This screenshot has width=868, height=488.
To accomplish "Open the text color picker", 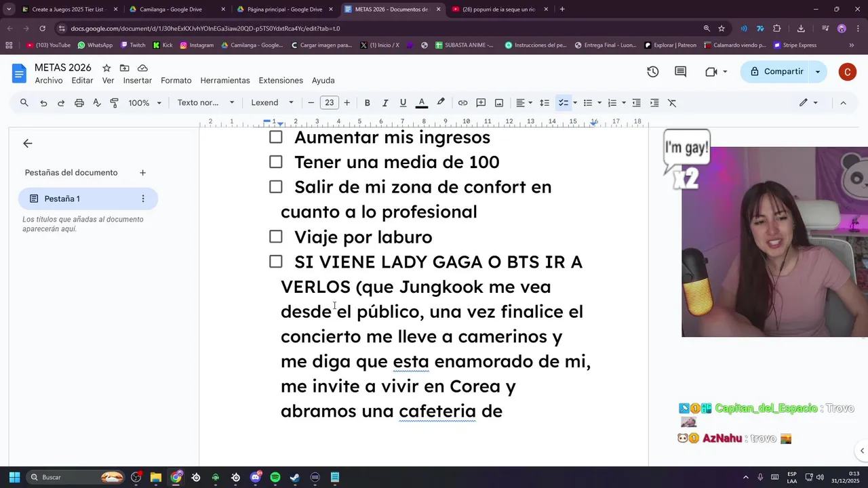I will [x=421, y=103].
